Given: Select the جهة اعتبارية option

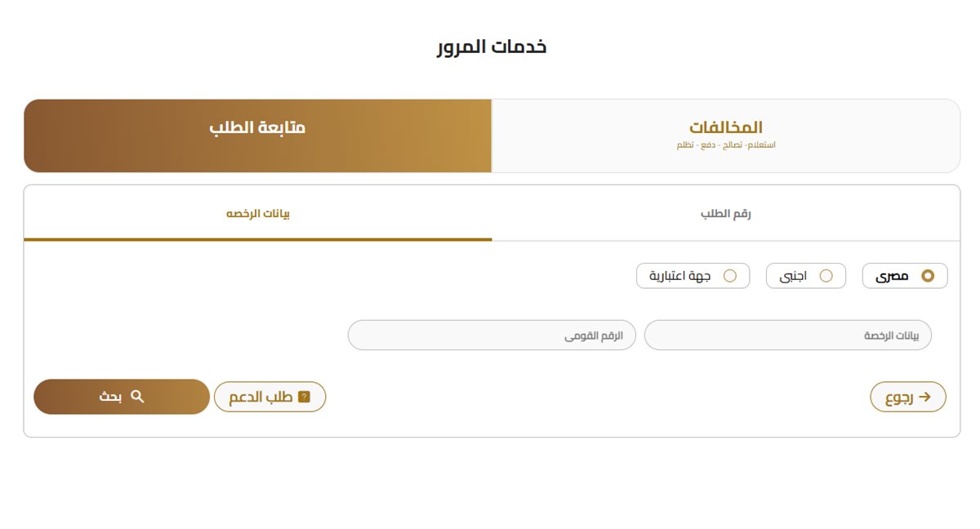Looking at the screenshot, I should (x=693, y=276).
